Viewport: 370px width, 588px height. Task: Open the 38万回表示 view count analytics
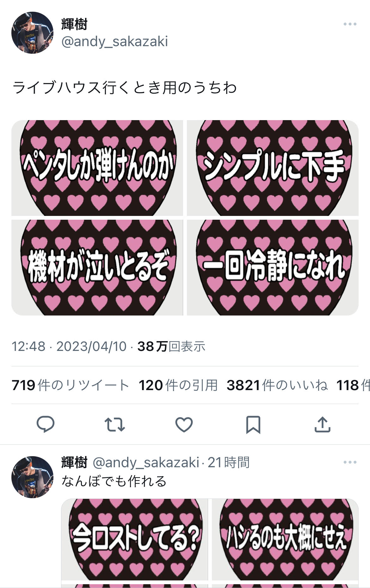pyautogui.click(x=171, y=346)
